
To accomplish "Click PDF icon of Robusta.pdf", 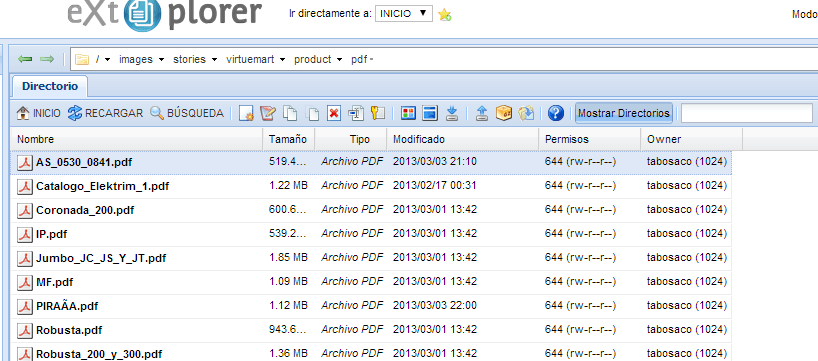I will pos(25,330).
